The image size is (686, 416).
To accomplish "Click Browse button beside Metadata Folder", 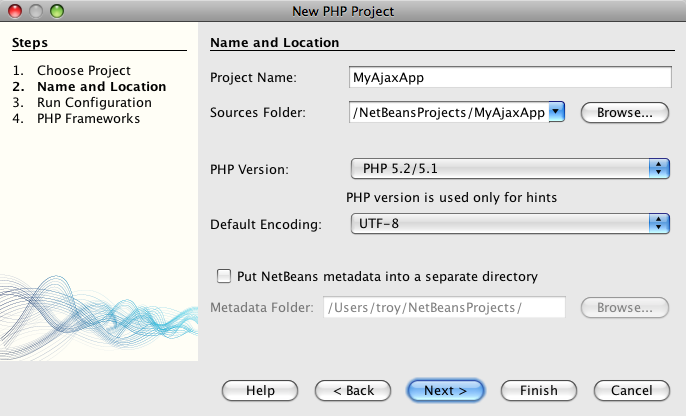I will [x=624, y=307].
